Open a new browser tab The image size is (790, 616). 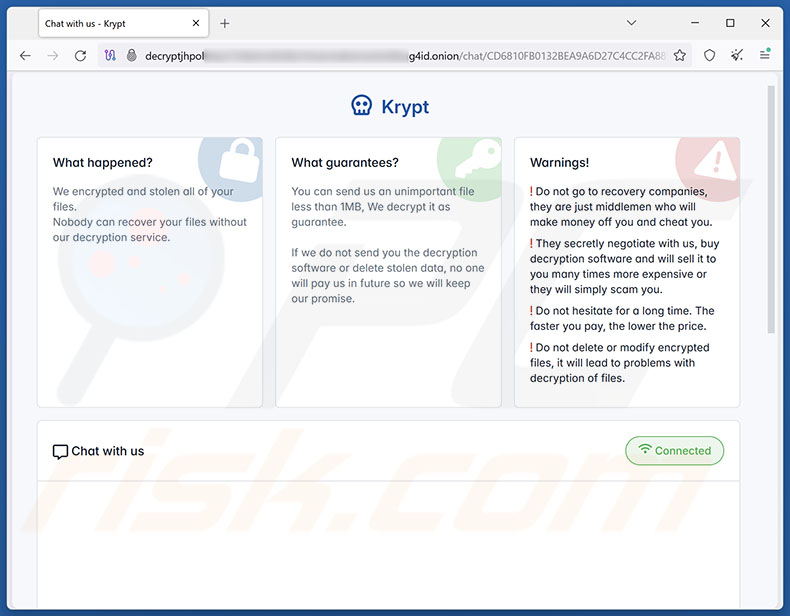[x=225, y=23]
